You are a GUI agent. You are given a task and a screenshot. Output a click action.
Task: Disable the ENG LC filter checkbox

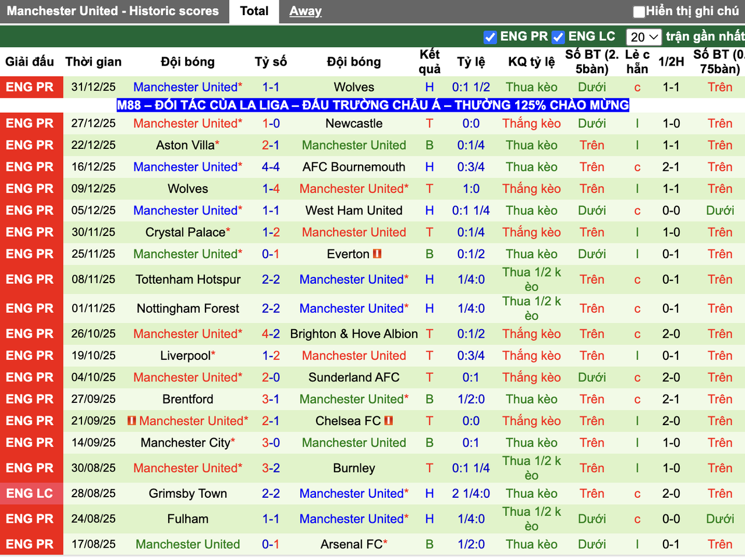[x=558, y=36]
